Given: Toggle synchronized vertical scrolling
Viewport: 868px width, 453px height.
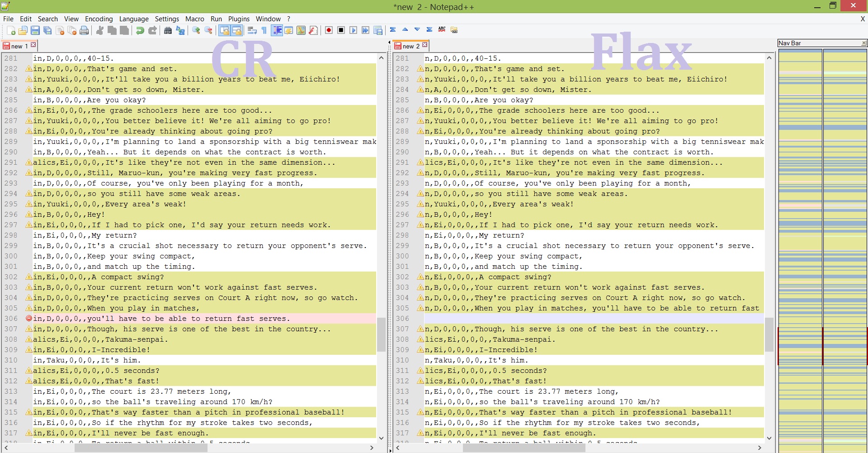Looking at the screenshot, I should point(224,30).
